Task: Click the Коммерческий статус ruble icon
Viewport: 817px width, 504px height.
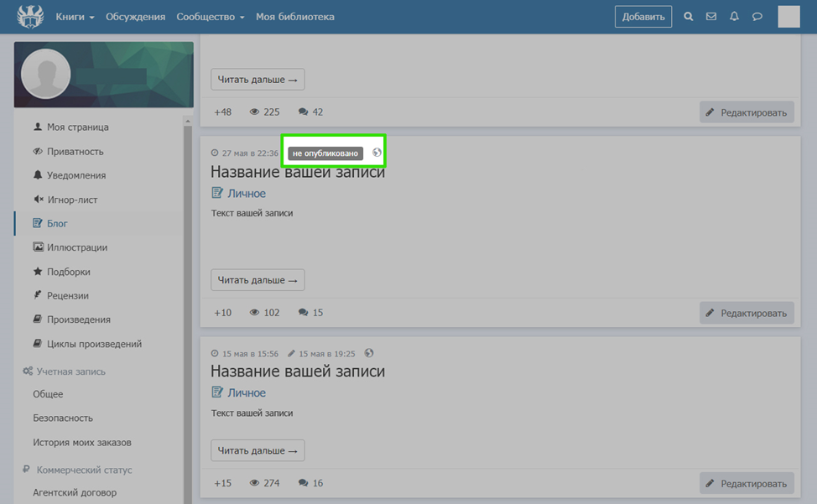Action: pos(26,469)
